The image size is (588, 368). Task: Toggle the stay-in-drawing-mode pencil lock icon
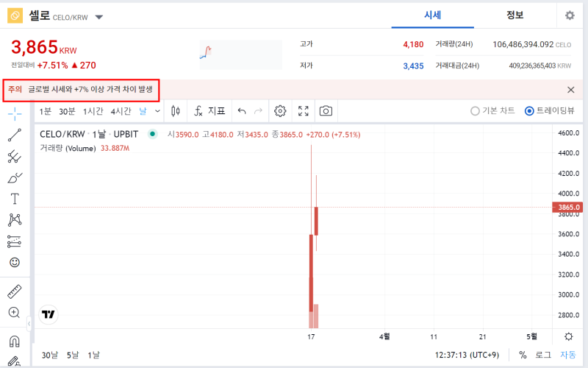(14, 361)
